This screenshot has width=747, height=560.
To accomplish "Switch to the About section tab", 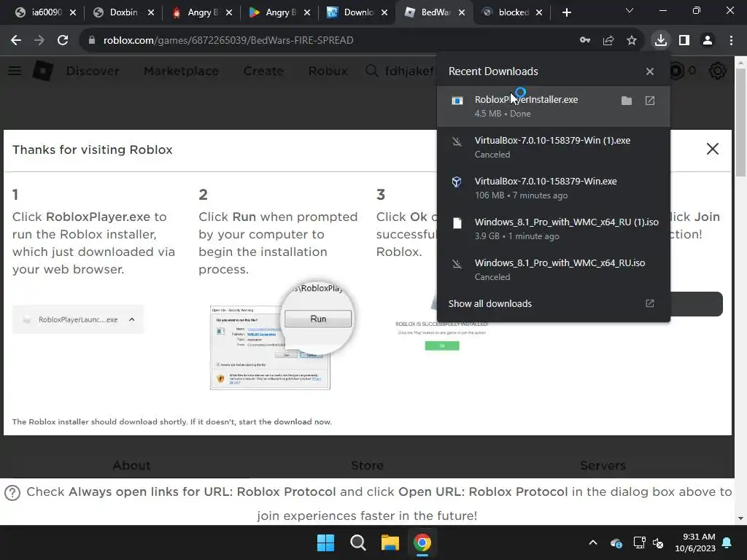I will 131,465.
